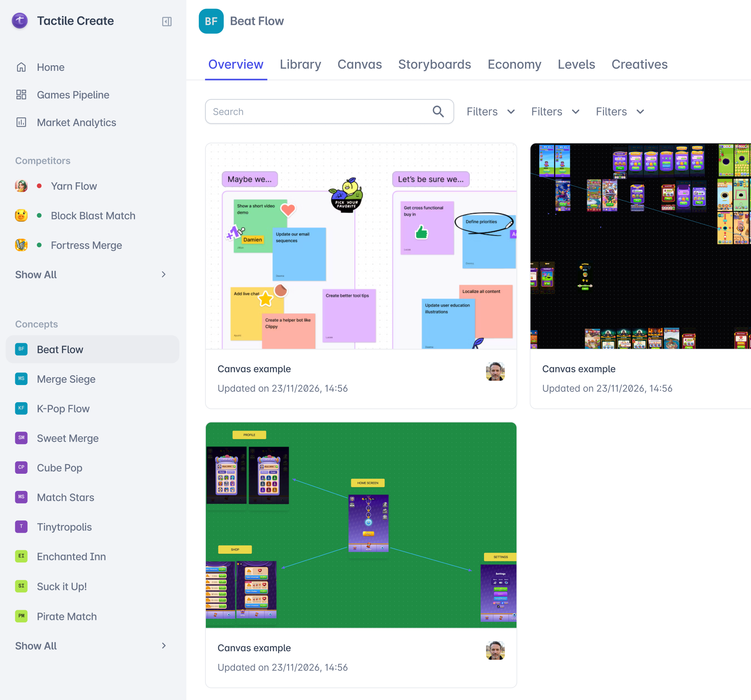This screenshot has height=700, width=751.
Task: Click the Tactile Create logo icon
Action: 20,21
